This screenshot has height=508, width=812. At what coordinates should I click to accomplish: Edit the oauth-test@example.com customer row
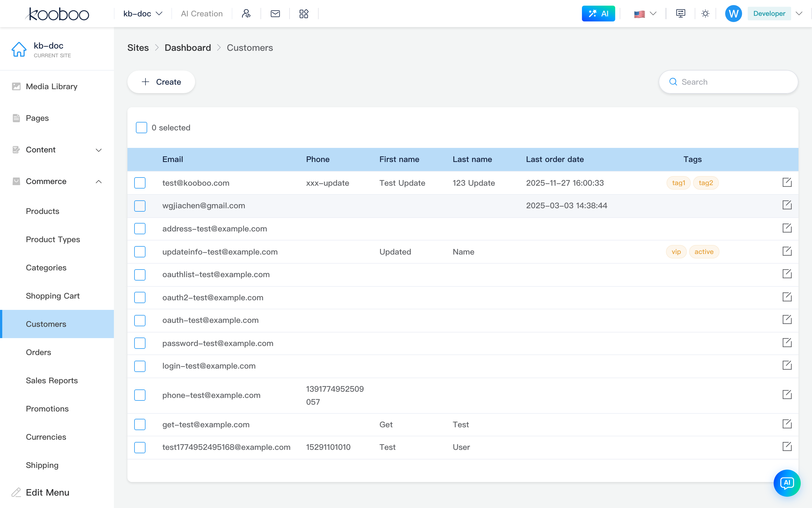click(x=787, y=319)
